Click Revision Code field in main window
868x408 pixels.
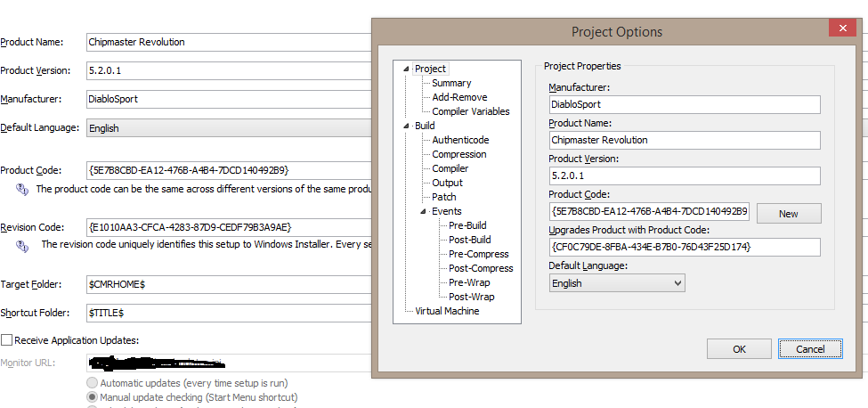click(229, 227)
